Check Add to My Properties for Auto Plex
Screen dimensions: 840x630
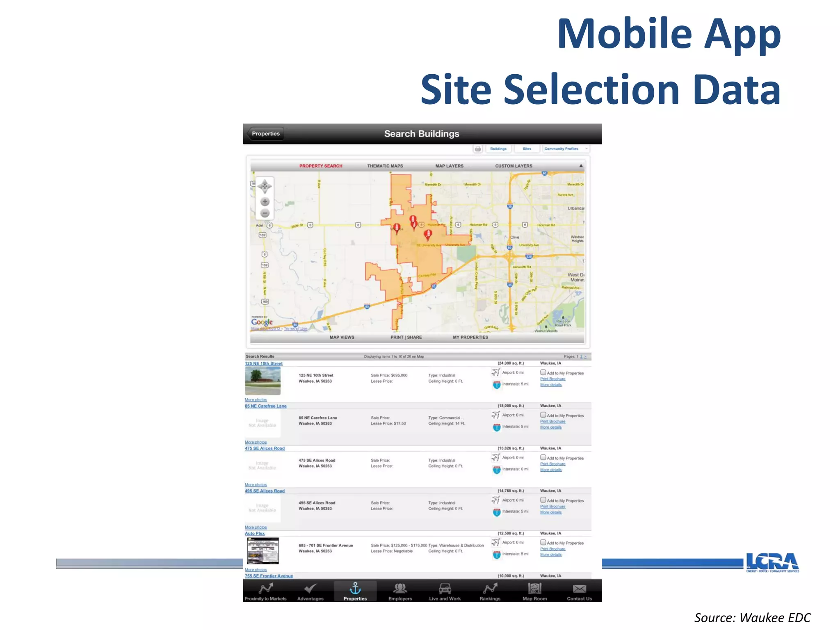click(x=543, y=542)
